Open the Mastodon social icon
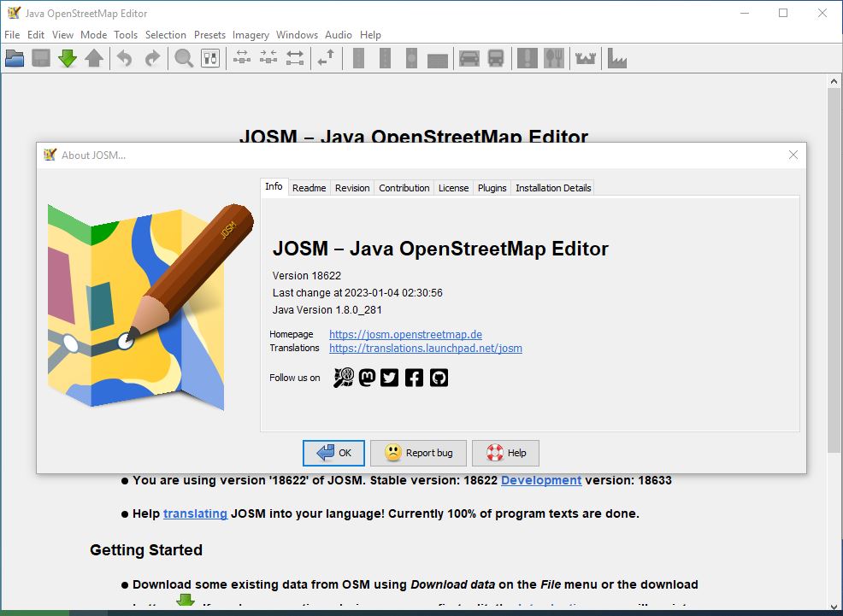 pyautogui.click(x=367, y=378)
